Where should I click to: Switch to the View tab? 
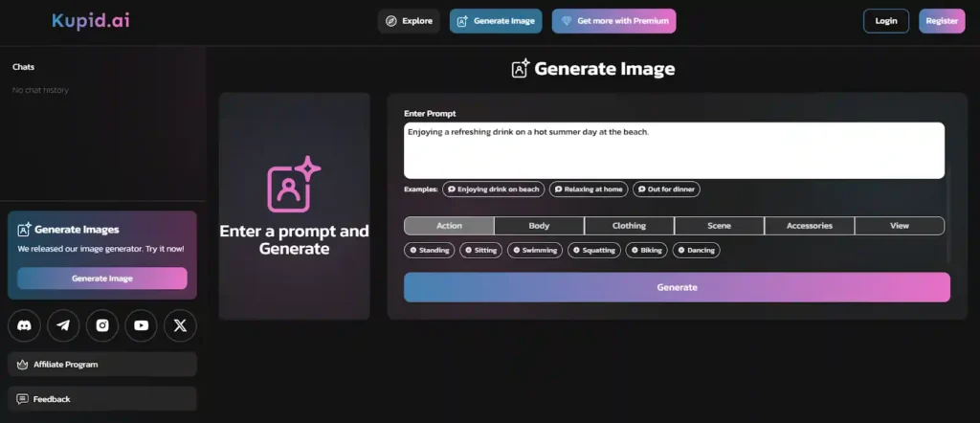point(900,226)
